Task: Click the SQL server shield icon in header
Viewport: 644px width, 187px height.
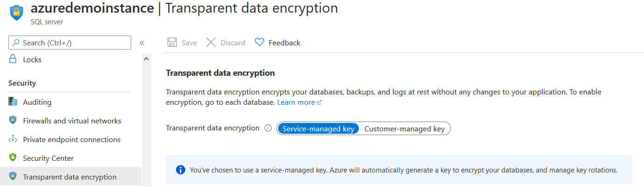Action: (16, 13)
